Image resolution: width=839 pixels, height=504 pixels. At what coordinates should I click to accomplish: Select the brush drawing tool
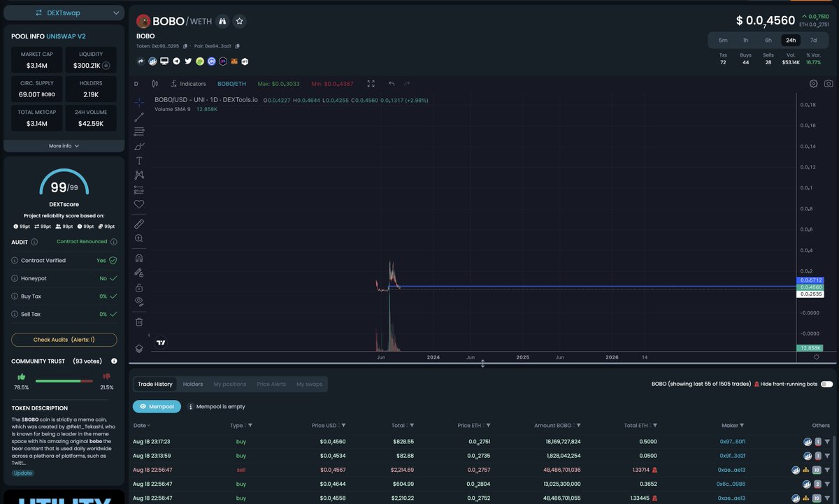(x=139, y=146)
